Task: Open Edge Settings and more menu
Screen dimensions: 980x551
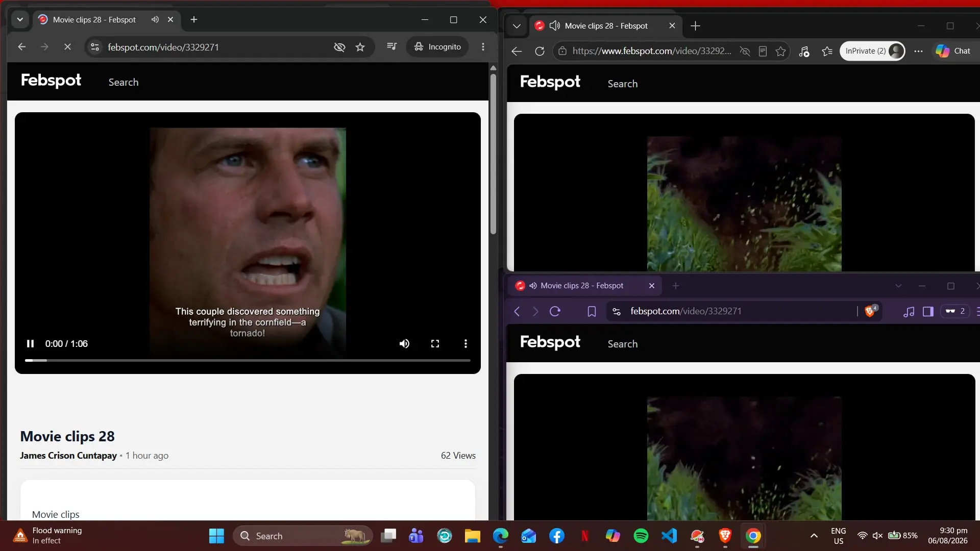Action: [918, 51]
